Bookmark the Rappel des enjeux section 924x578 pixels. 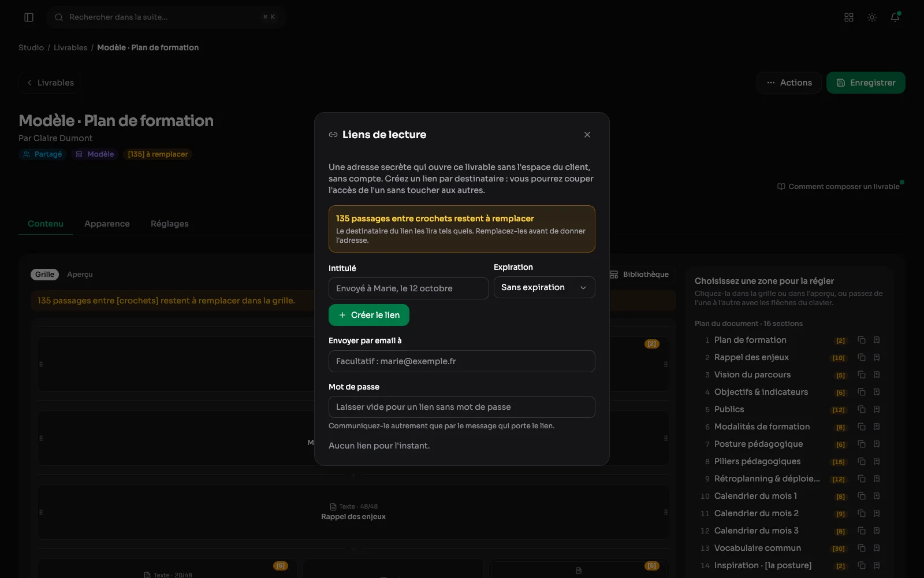tap(877, 357)
